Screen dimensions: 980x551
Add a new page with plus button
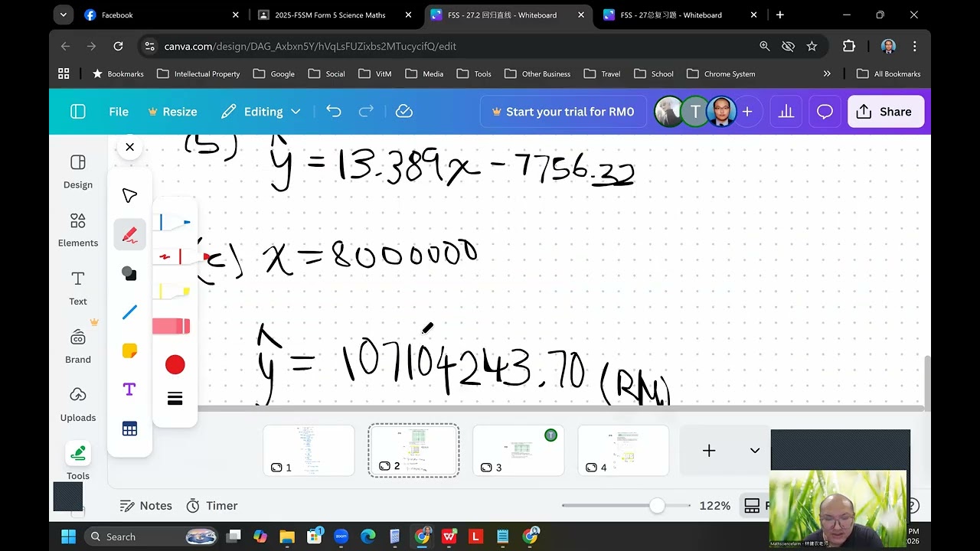coord(709,451)
